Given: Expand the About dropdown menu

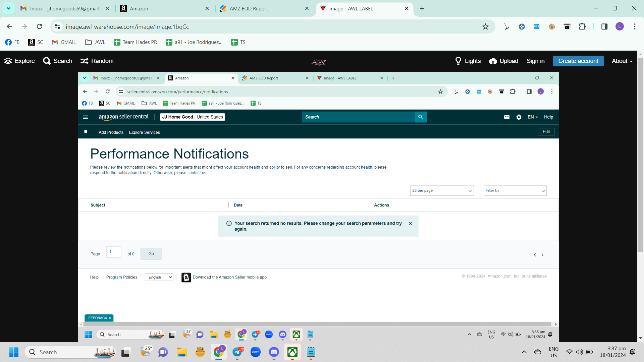Looking at the screenshot, I should (622, 61).
